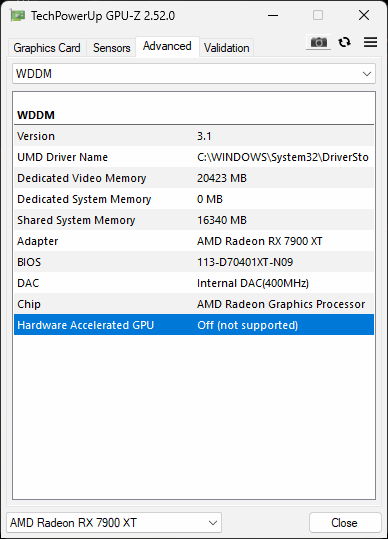Select the Validation tab
Screen dimensions: 388x539
(226, 48)
